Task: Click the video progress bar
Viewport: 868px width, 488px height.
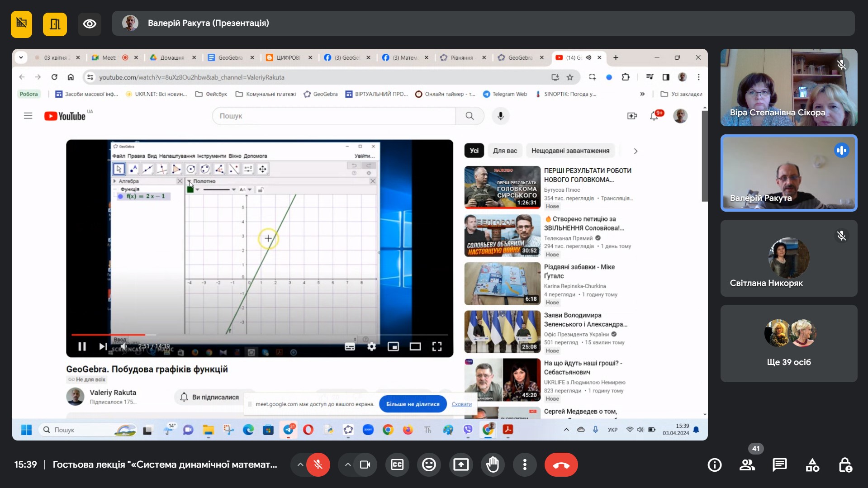Action: [259, 335]
